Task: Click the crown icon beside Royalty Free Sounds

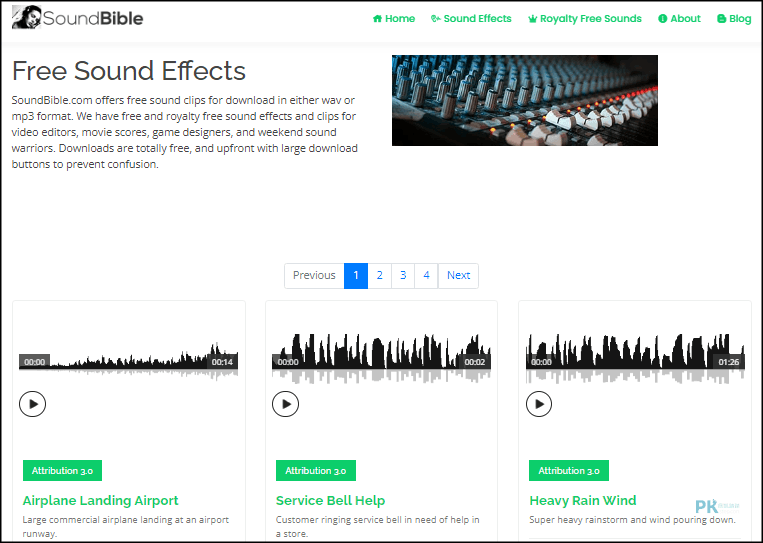Action: click(532, 19)
